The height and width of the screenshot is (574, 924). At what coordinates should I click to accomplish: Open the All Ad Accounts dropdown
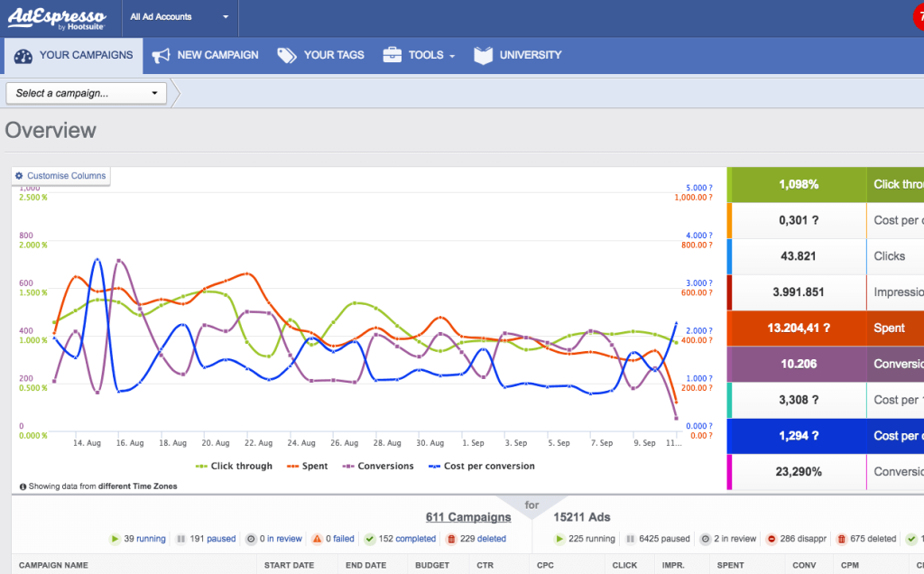coord(180,17)
